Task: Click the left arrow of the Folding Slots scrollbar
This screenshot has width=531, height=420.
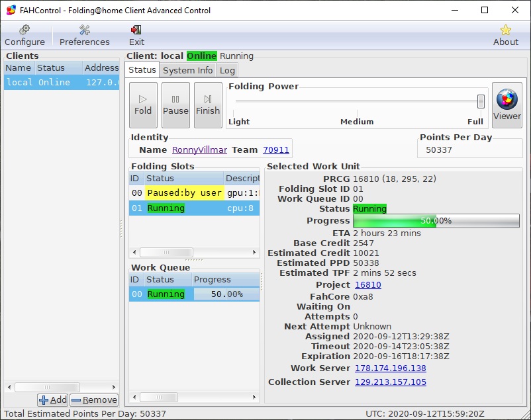Action: pyautogui.click(x=134, y=252)
